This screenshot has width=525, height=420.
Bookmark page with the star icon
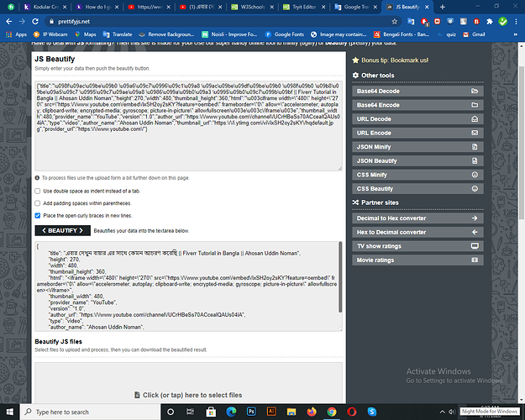click(395, 22)
